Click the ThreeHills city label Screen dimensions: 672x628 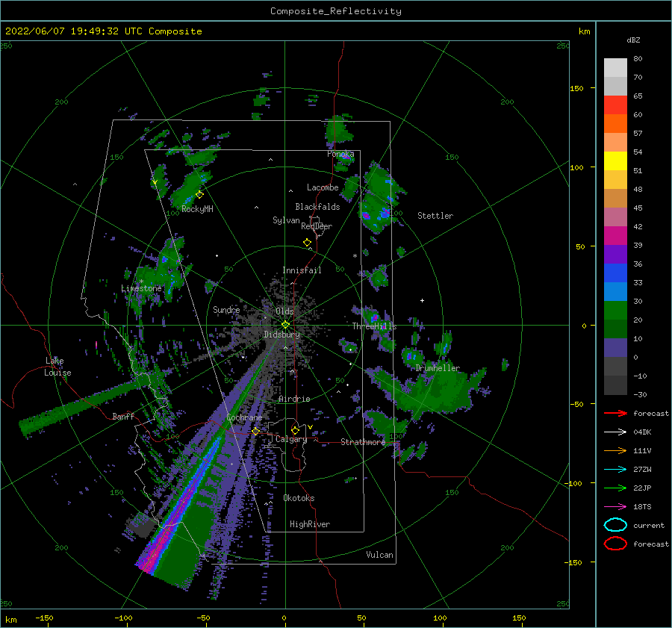pyautogui.click(x=375, y=326)
